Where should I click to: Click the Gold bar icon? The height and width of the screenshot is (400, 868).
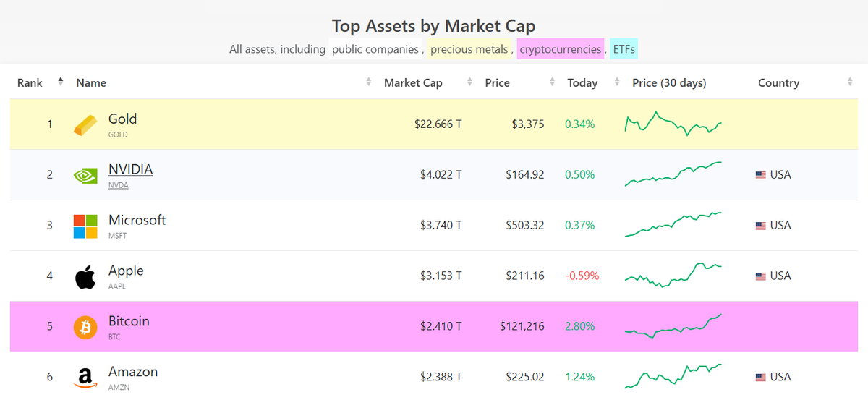coord(85,125)
